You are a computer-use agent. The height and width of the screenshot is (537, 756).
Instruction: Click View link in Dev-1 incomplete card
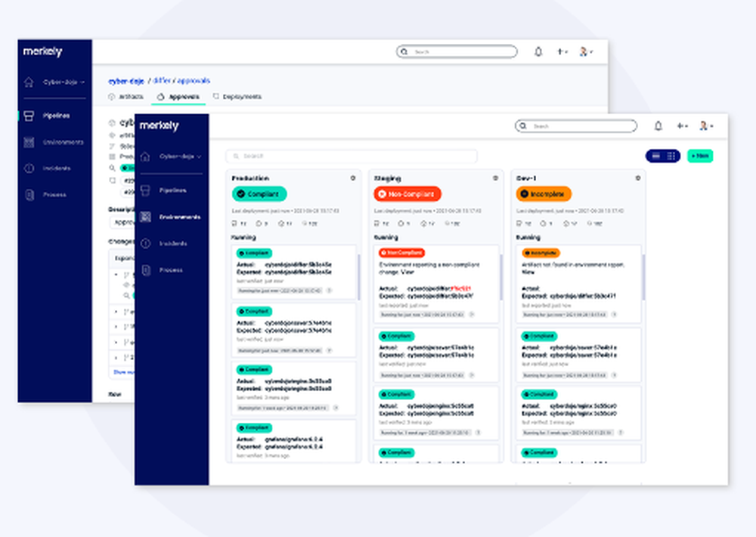pyautogui.click(x=528, y=272)
